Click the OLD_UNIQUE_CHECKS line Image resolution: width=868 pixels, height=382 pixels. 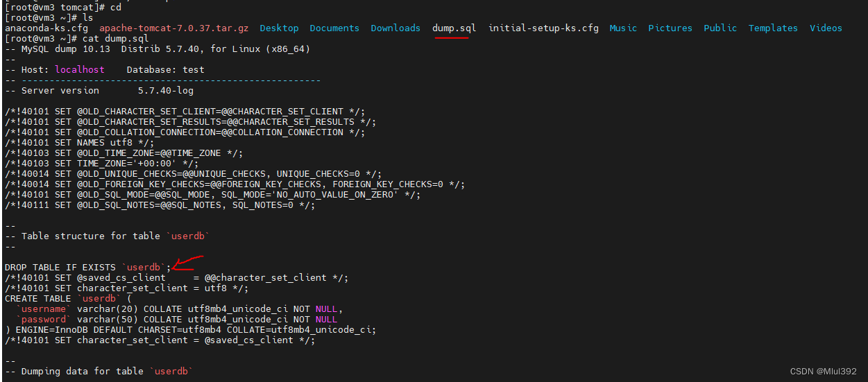[194, 173]
